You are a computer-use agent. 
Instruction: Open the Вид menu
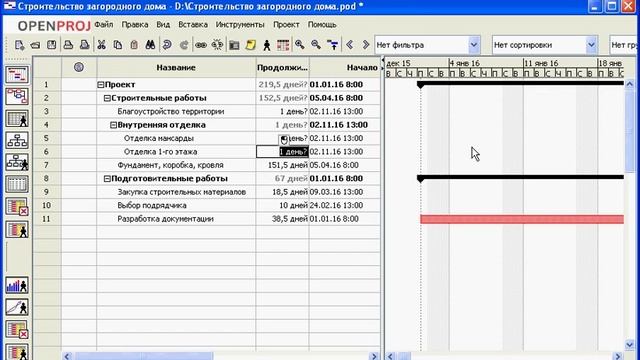pyautogui.click(x=163, y=24)
